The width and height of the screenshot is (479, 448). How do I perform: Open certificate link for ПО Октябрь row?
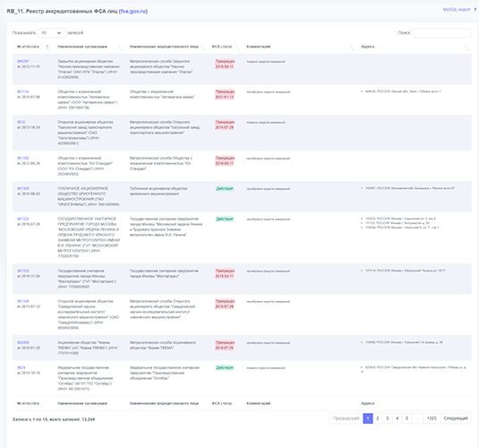(x=21, y=367)
